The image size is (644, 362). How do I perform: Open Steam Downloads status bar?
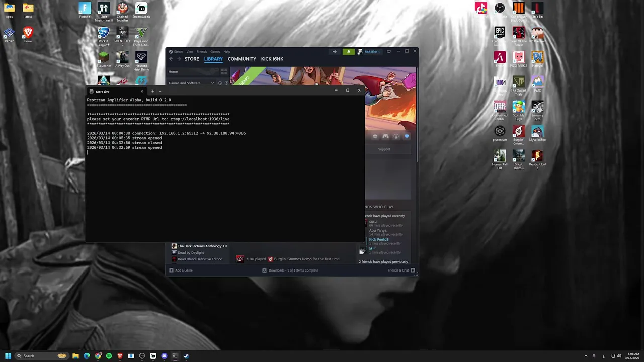pyautogui.click(x=290, y=270)
